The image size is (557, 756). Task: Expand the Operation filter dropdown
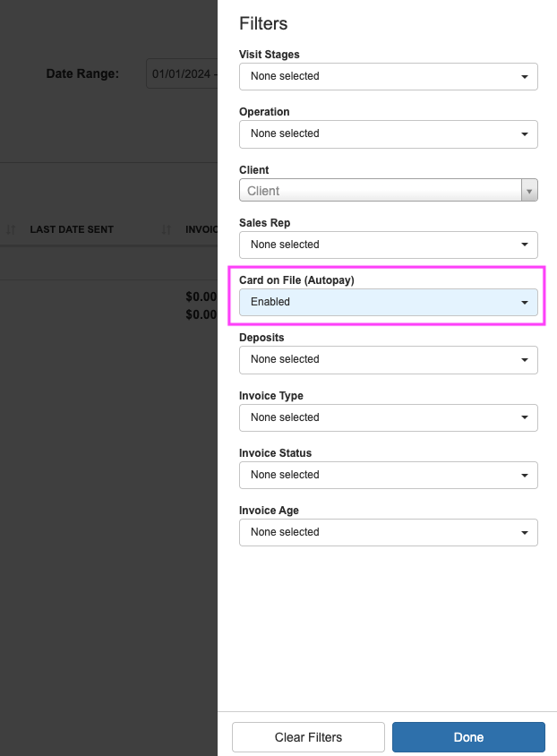[388, 134]
